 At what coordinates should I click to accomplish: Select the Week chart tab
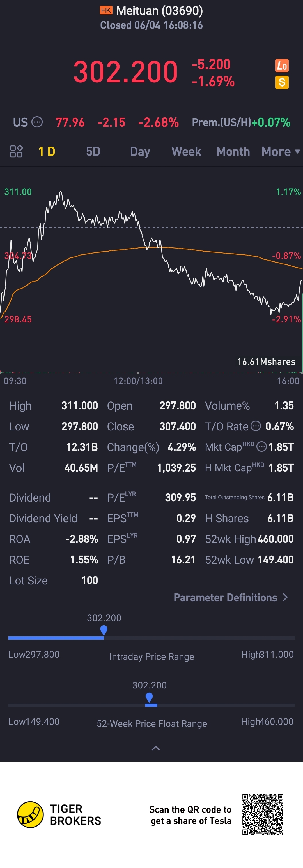pos(186,152)
